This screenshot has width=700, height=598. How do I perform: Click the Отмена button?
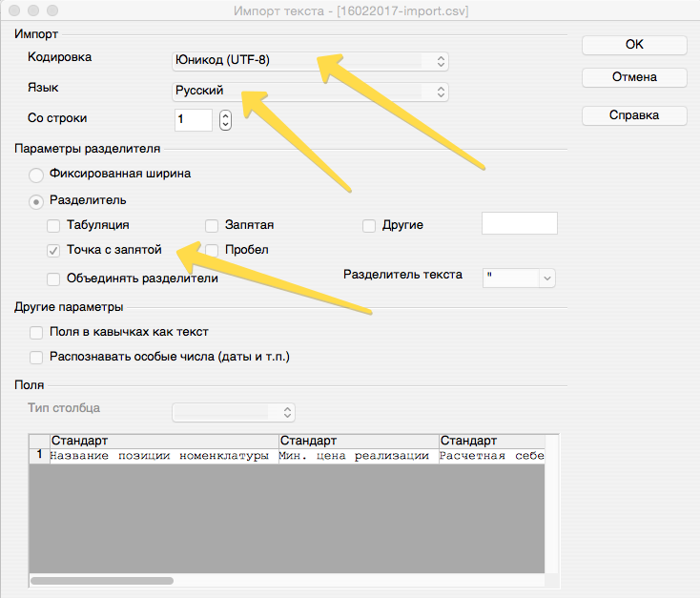click(634, 77)
